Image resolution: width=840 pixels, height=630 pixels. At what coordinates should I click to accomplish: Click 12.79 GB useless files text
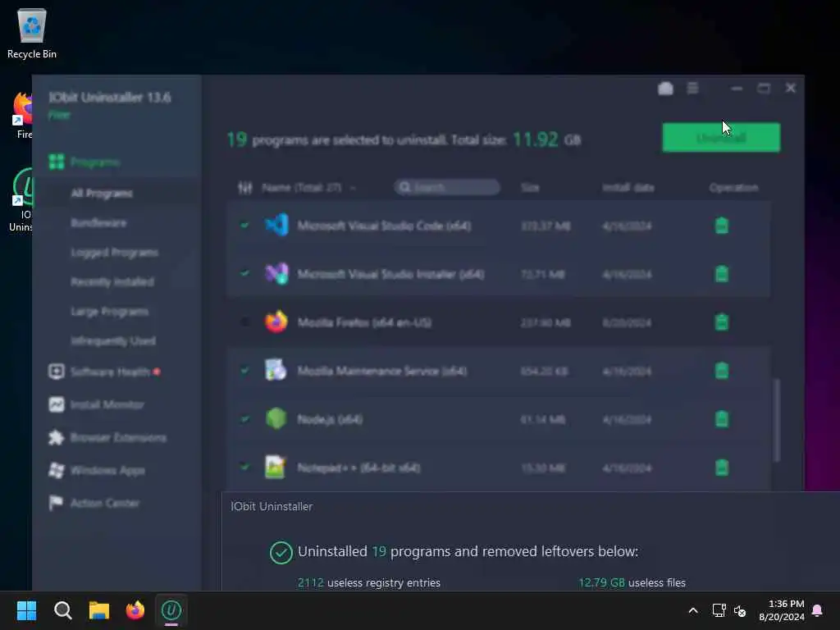point(632,583)
